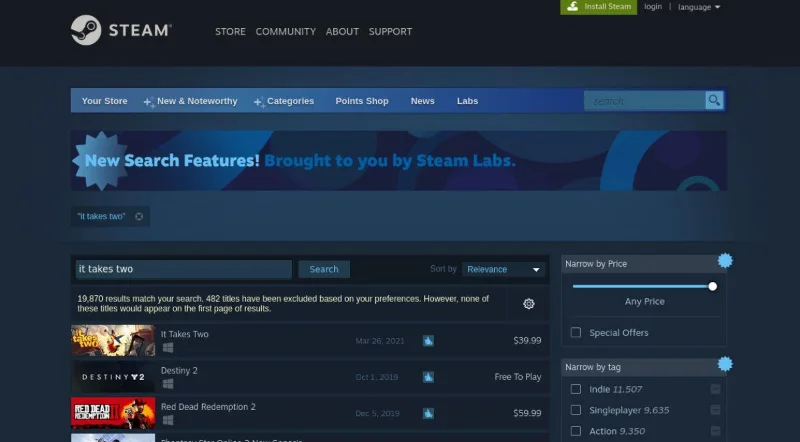This screenshot has width=800, height=442.
Task: Click Steam Labs badge on Narrow by Price
Action: pyautogui.click(x=725, y=261)
